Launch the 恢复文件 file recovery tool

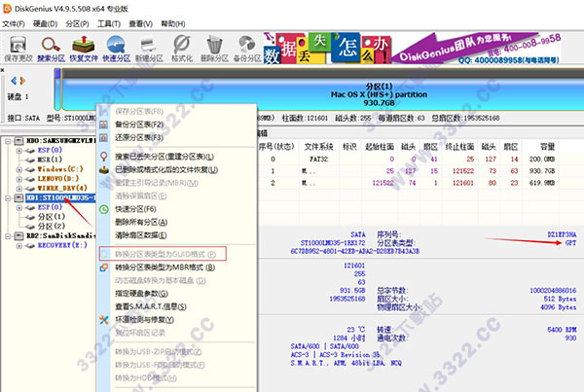(x=84, y=49)
